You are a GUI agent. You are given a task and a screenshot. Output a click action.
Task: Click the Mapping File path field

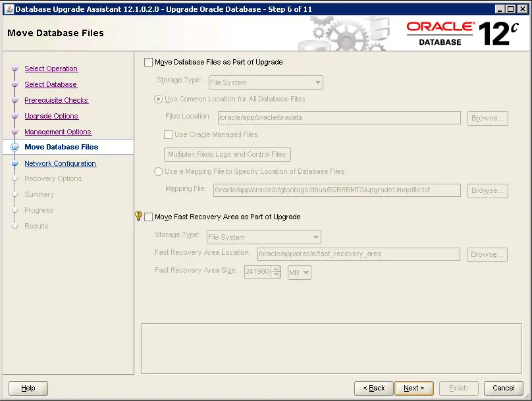pos(337,190)
